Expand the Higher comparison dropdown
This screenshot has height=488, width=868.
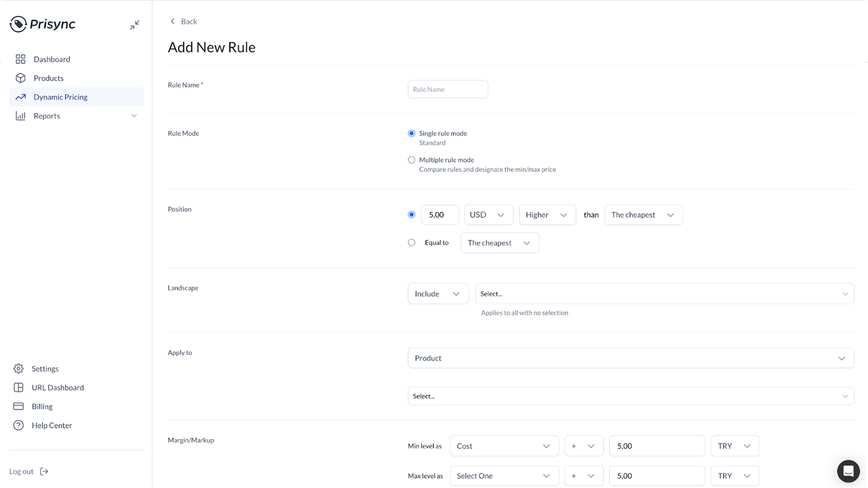(x=547, y=215)
